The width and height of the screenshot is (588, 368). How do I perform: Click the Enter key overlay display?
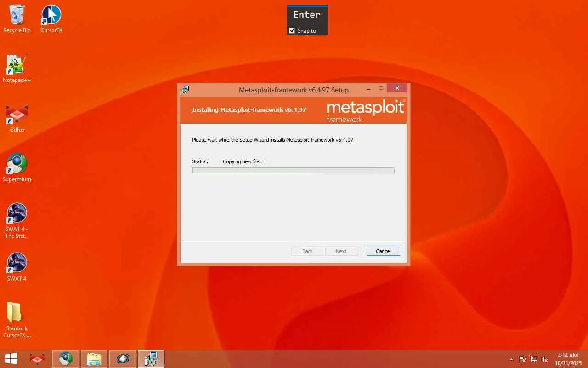point(307,15)
